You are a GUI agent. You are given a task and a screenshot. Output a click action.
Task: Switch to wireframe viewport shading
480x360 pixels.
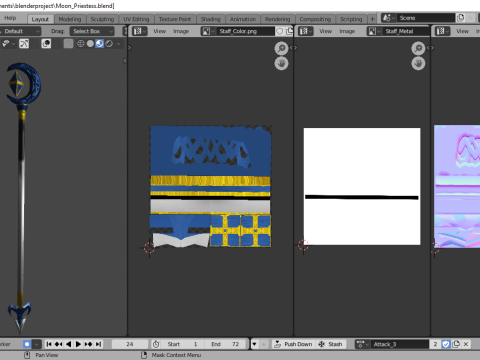(81, 44)
